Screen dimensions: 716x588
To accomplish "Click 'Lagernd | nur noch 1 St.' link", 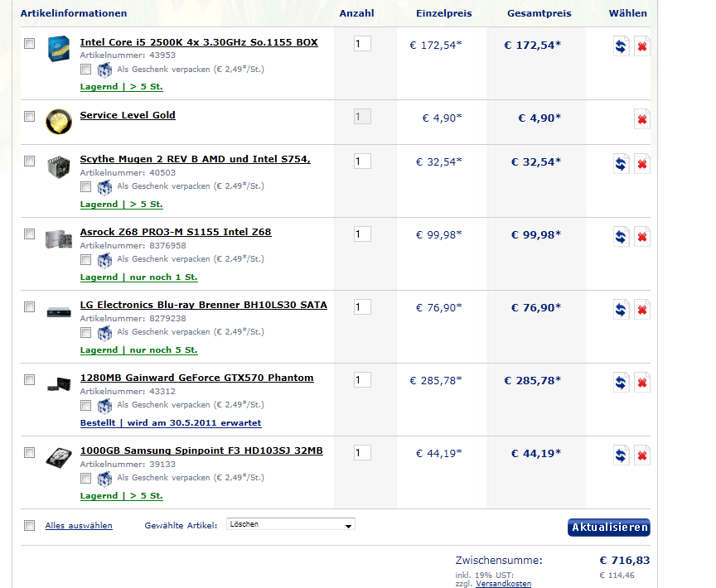I will point(139,277).
